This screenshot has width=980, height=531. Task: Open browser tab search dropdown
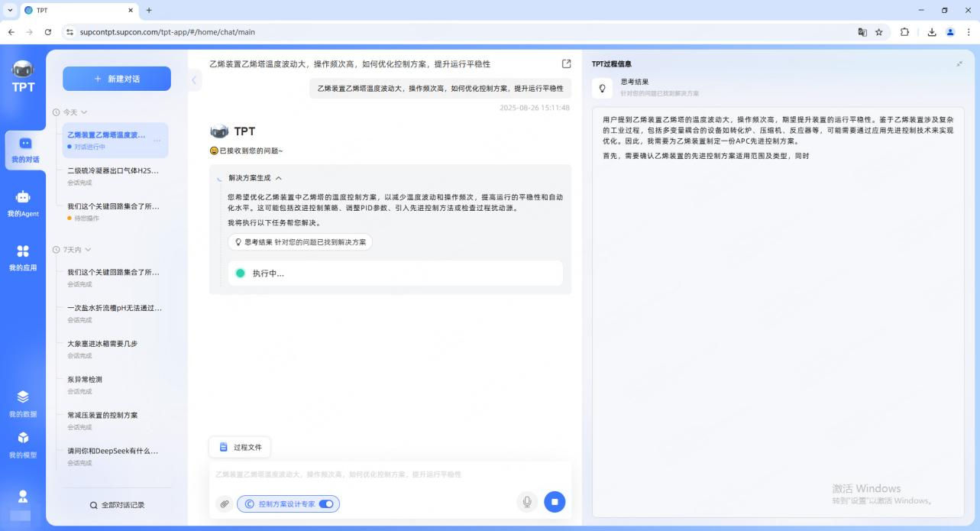click(10, 10)
